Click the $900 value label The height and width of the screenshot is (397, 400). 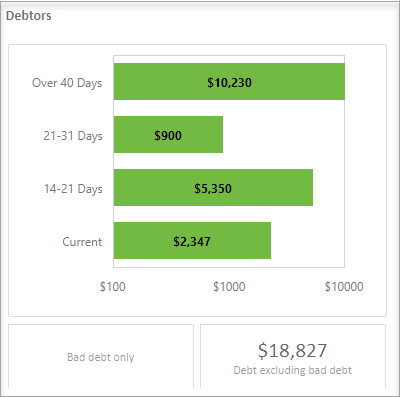pos(168,136)
